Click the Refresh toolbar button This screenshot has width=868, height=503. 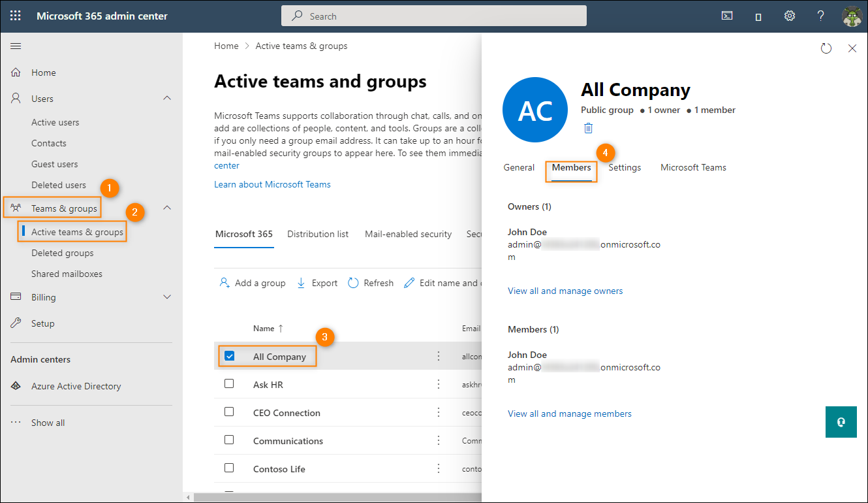point(371,283)
